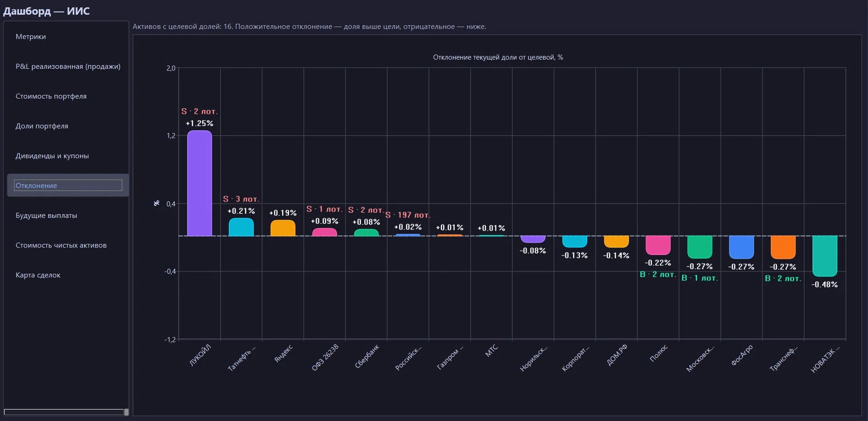This screenshot has width=868, height=421.
Task: Go to P&L реализованная (продажи)
Action: (68, 66)
